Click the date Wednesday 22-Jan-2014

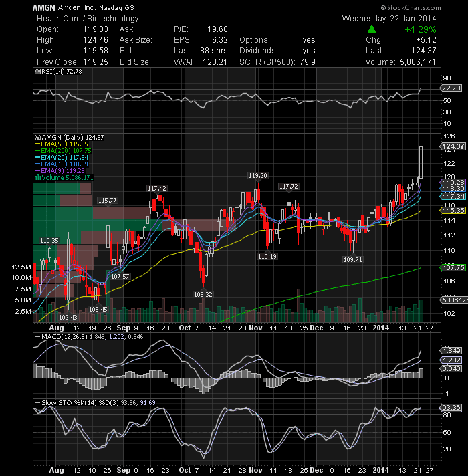(x=389, y=19)
